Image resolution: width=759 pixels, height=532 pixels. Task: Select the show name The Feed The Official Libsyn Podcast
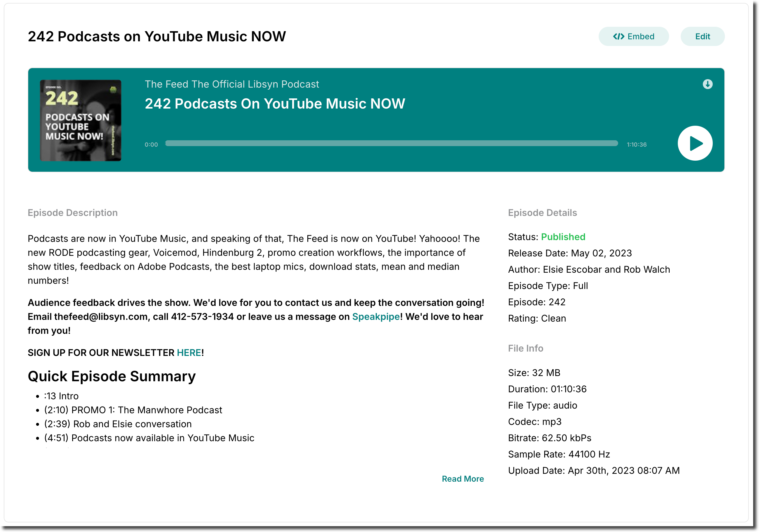pos(232,84)
